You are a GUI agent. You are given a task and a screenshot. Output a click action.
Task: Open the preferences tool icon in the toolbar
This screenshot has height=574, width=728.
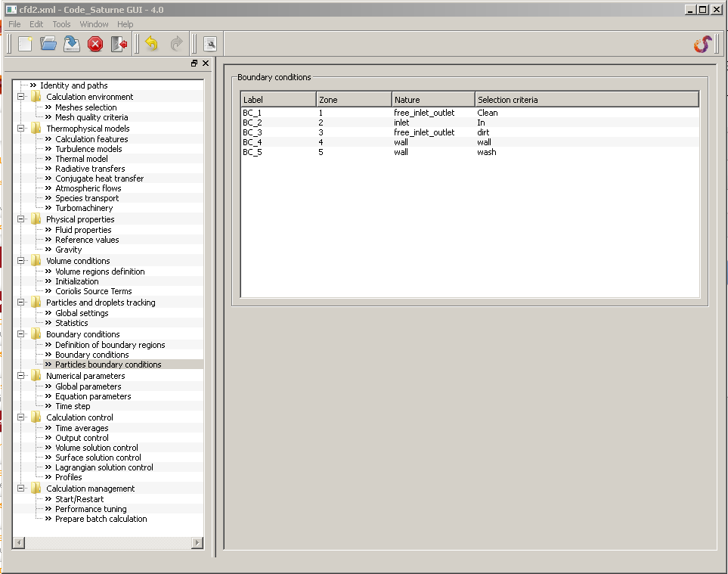210,44
